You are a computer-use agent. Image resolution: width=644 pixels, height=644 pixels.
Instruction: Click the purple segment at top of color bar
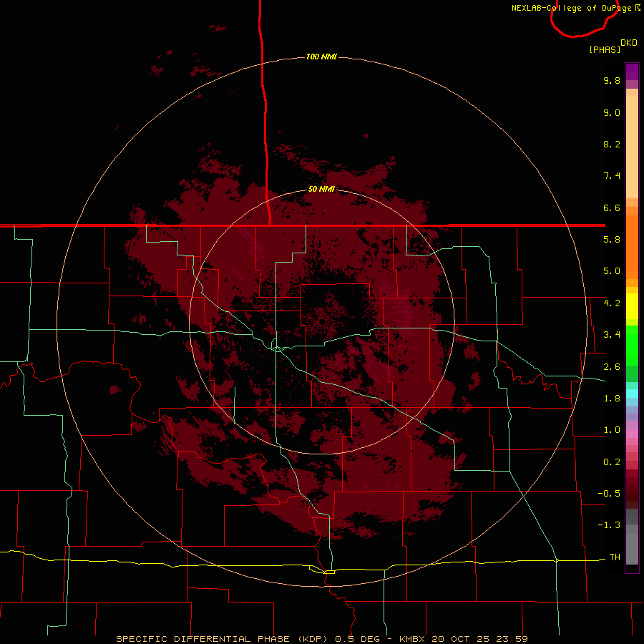632,72
